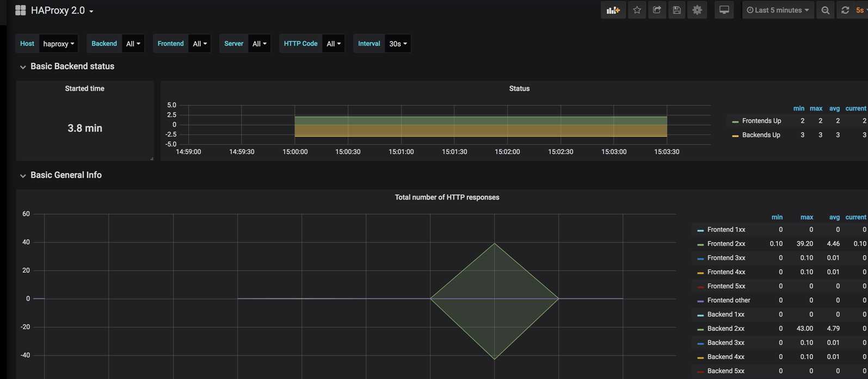Click the Frontend 5xx red color swatch
868x379 pixels.
(x=700, y=287)
